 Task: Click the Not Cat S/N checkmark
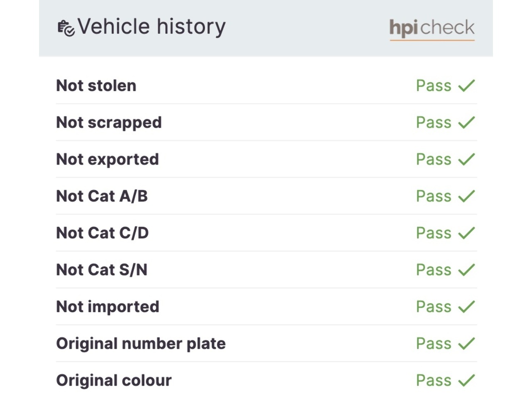coord(466,270)
